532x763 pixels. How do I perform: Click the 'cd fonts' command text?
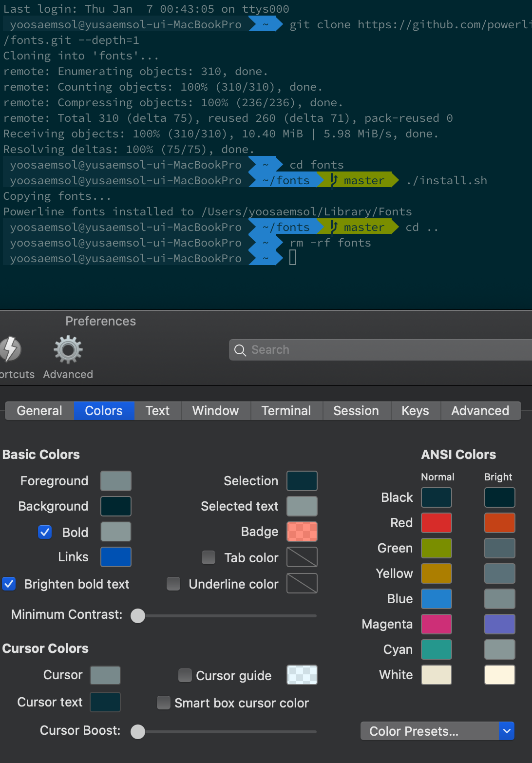coord(317,165)
